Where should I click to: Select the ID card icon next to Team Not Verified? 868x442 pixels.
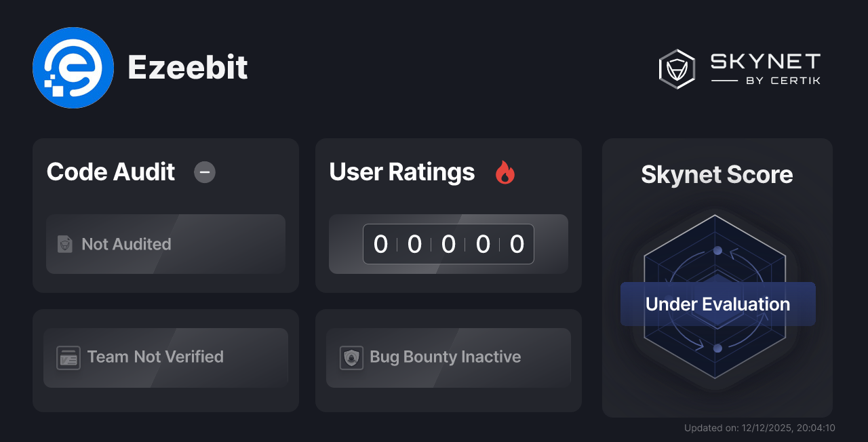pyautogui.click(x=68, y=357)
